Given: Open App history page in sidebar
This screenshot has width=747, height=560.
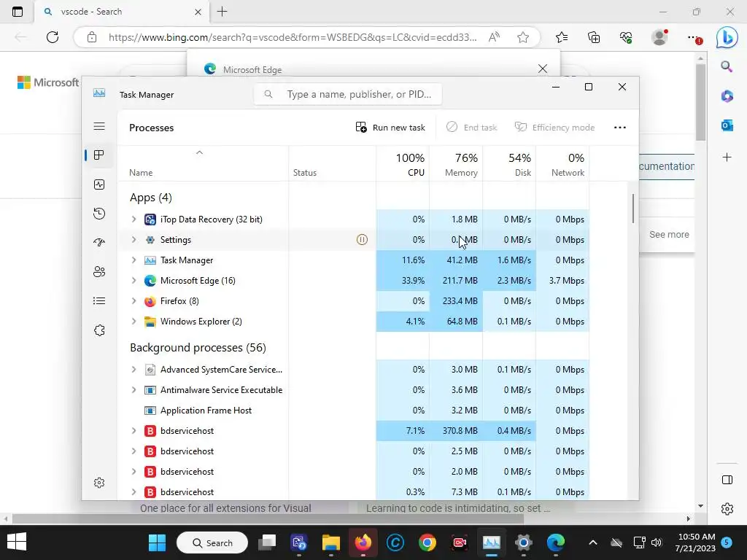Looking at the screenshot, I should click(x=99, y=214).
